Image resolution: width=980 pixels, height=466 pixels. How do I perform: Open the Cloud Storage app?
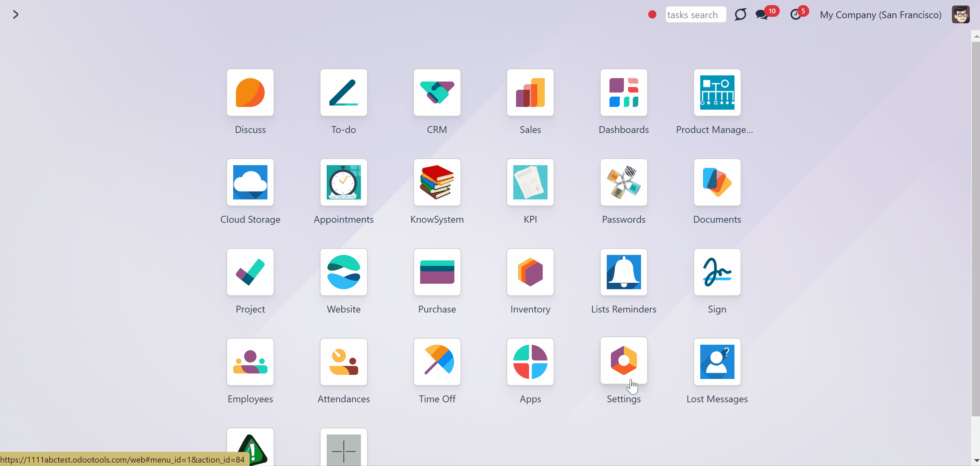pyautogui.click(x=250, y=182)
